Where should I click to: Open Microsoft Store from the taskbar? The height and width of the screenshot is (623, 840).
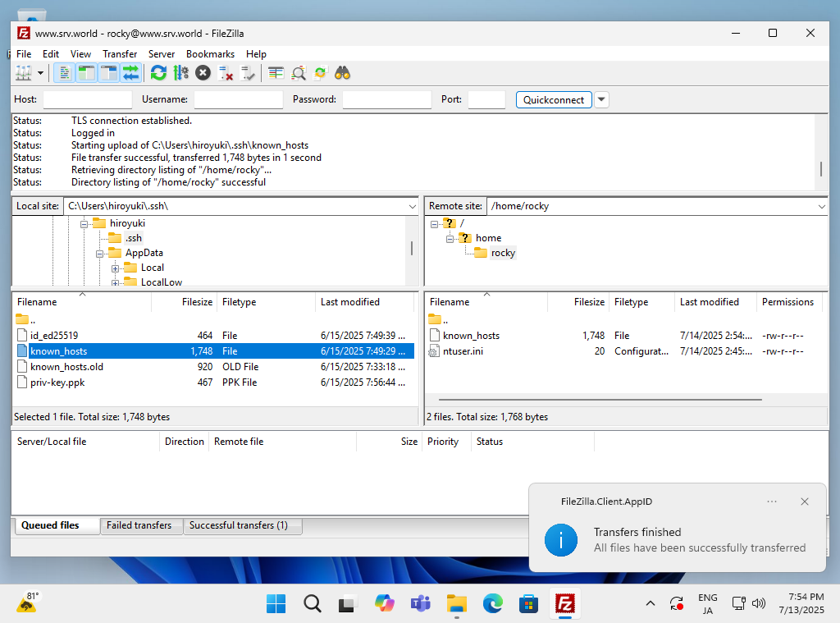point(528,603)
